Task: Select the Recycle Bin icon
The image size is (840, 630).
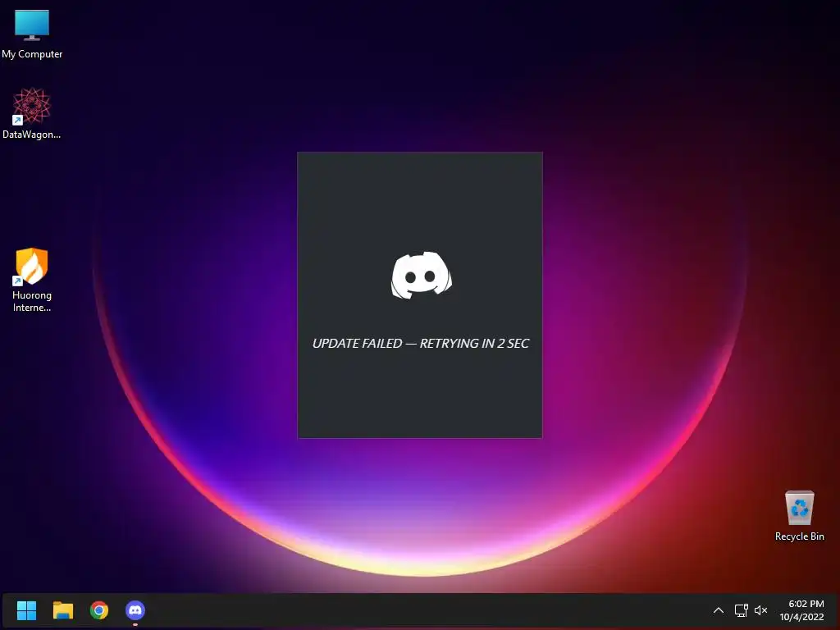Action: click(x=799, y=515)
